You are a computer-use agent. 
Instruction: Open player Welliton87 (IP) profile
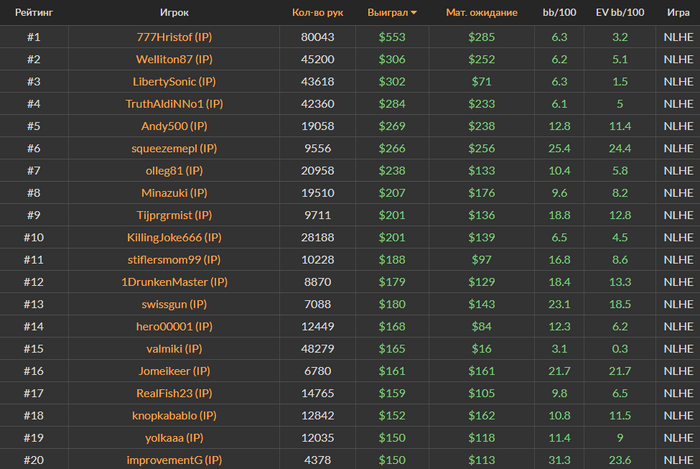pyautogui.click(x=174, y=59)
